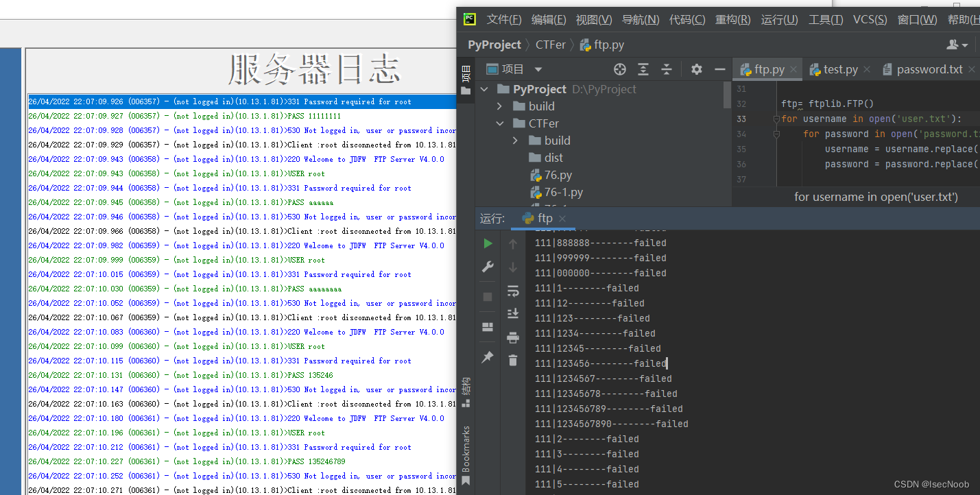Open run configuration via wrench icon
The image size is (980, 495).
pyautogui.click(x=488, y=267)
